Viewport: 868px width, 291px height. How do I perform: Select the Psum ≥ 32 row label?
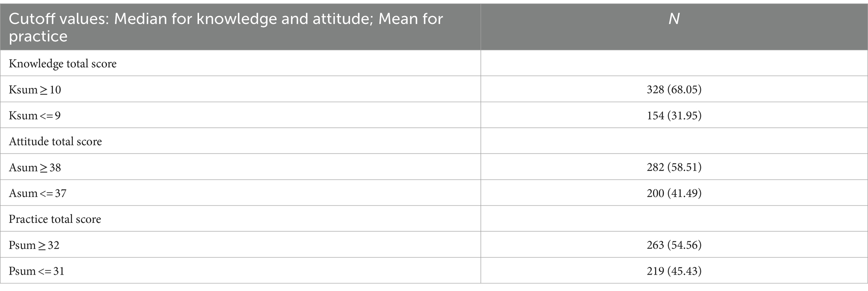[34, 245]
